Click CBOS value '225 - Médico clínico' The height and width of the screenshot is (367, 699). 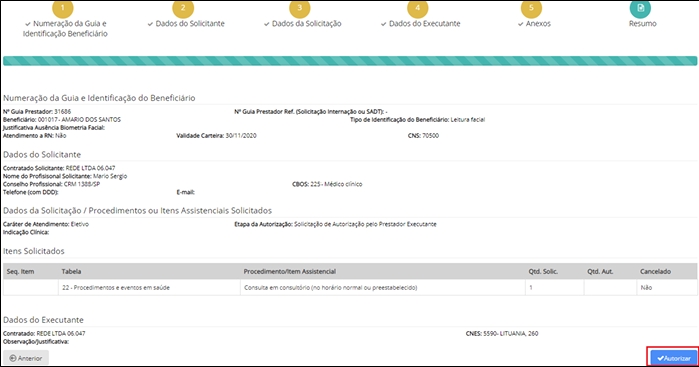coord(336,184)
